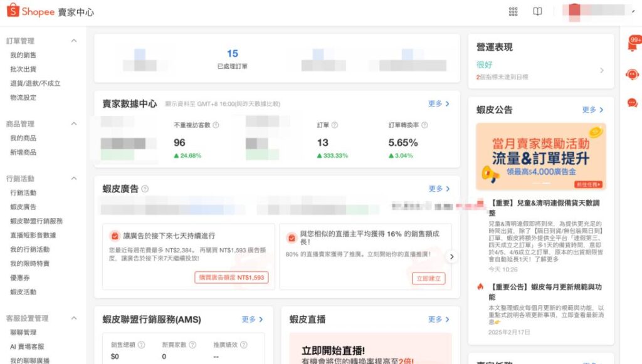Screen dimensions: 642x364
Task: Click help icon next to 不重複訪客數
Action: point(216,125)
